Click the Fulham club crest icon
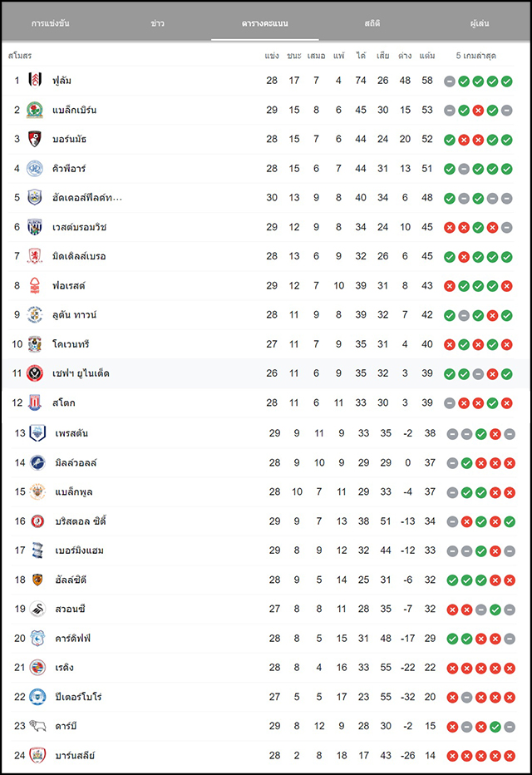The image size is (532, 775). (x=35, y=80)
